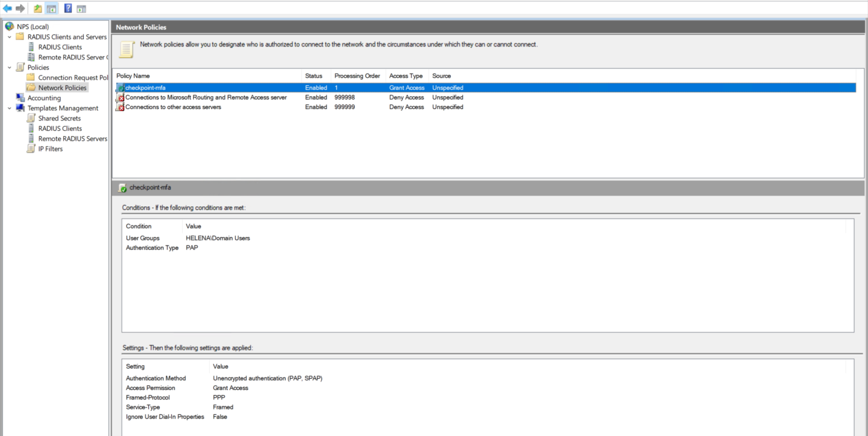Click the Access Type column header

coord(406,76)
